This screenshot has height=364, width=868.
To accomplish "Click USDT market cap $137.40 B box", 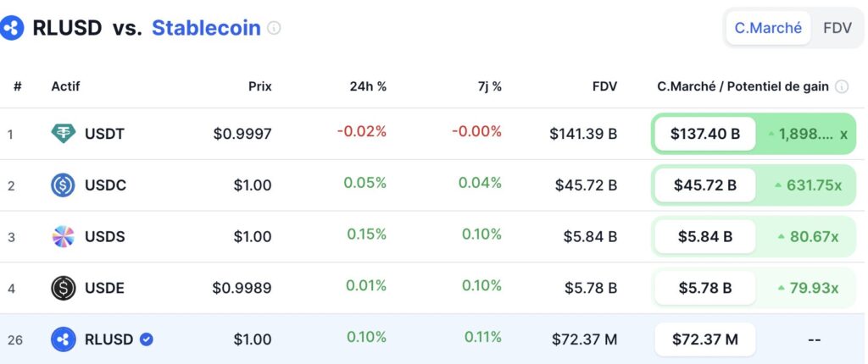I will pos(704,134).
